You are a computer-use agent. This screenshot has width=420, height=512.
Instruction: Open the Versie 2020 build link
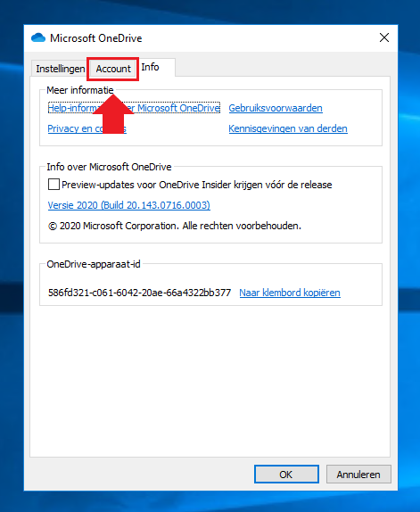tap(129, 205)
